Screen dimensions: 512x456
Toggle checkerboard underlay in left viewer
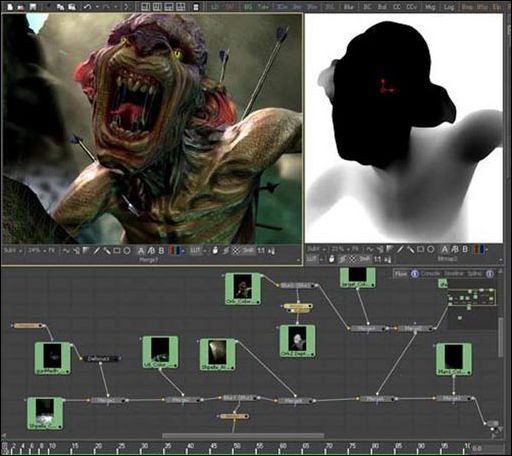236,251
